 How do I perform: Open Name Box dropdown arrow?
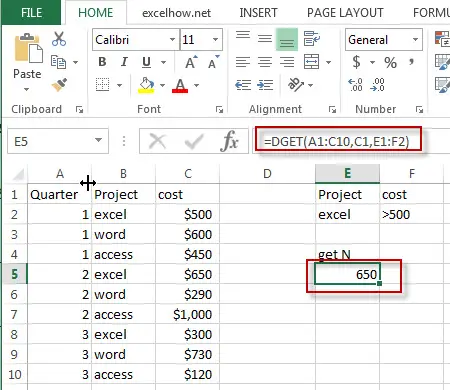click(98, 140)
